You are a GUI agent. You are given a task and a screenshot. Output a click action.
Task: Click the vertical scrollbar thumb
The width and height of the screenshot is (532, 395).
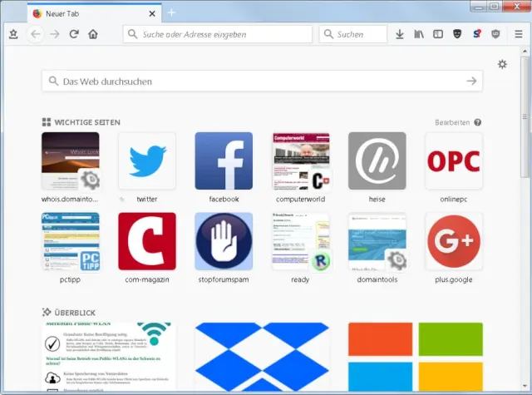click(525, 117)
